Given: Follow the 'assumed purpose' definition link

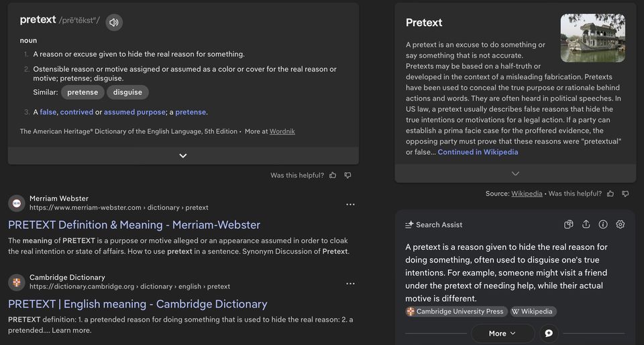Looking at the screenshot, I should [135, 112].
